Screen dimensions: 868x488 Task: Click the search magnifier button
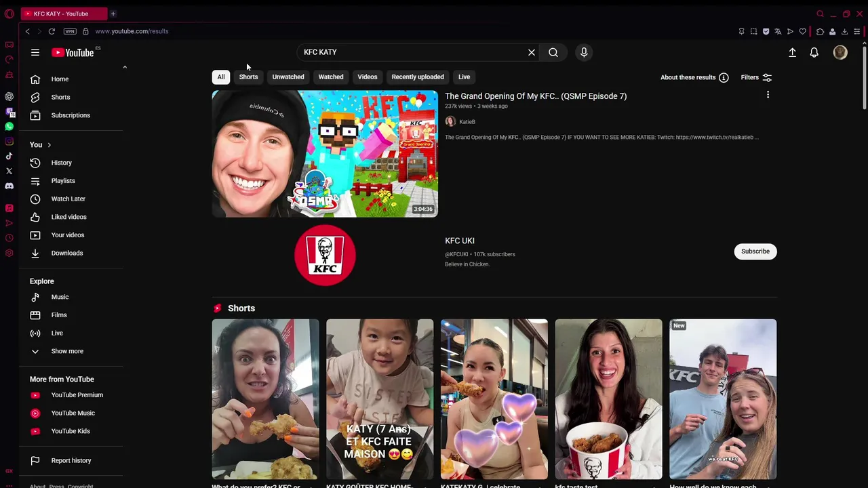pyautogui.click(x=553, y=52)
